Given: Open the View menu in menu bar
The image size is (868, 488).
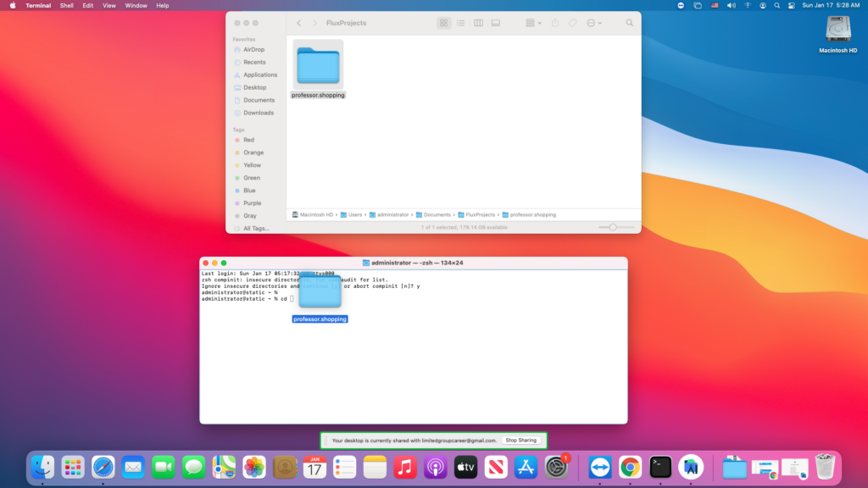Looking at the screenshot, I should (x=109, y=6).
